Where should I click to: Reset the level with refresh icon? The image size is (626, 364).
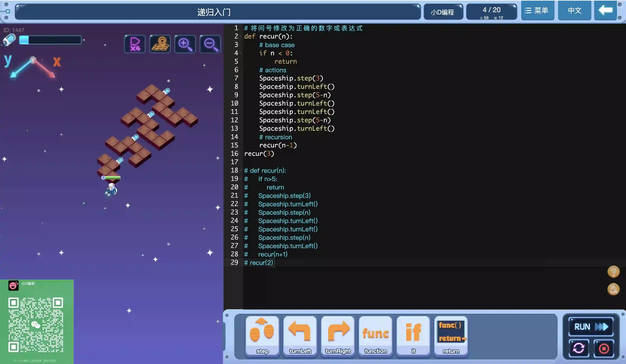tap(579, 348)
